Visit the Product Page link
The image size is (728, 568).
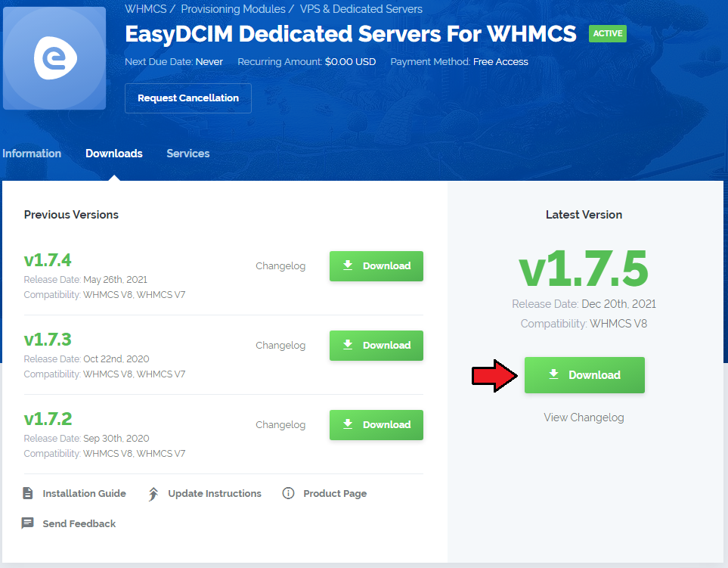coord(335,494)
